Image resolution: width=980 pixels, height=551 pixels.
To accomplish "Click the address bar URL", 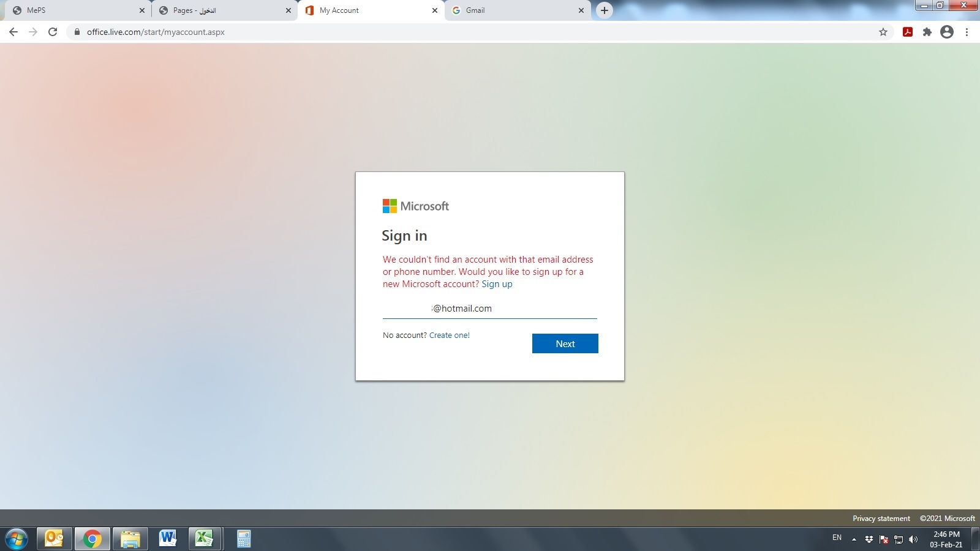I will point(156,32).
